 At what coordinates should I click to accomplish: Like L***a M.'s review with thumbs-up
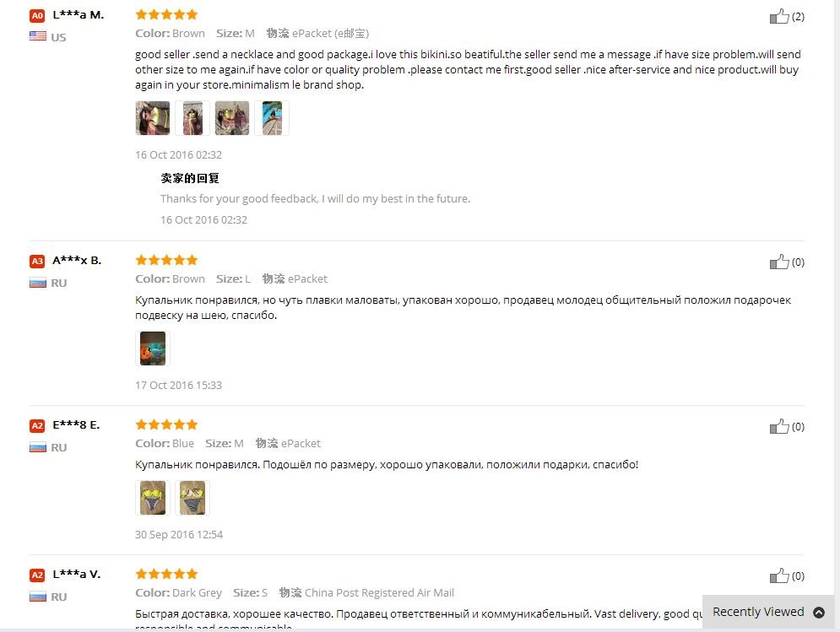pos(779,17)
